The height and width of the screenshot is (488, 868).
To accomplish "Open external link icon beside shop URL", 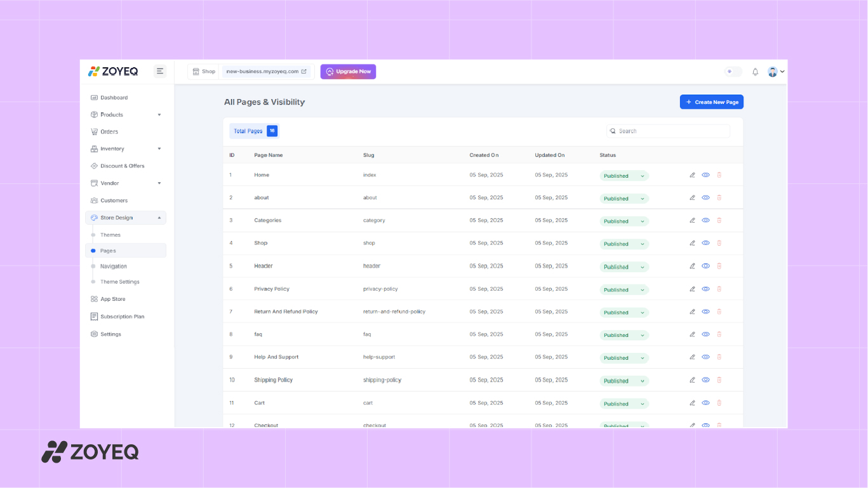I will point(304,72).
